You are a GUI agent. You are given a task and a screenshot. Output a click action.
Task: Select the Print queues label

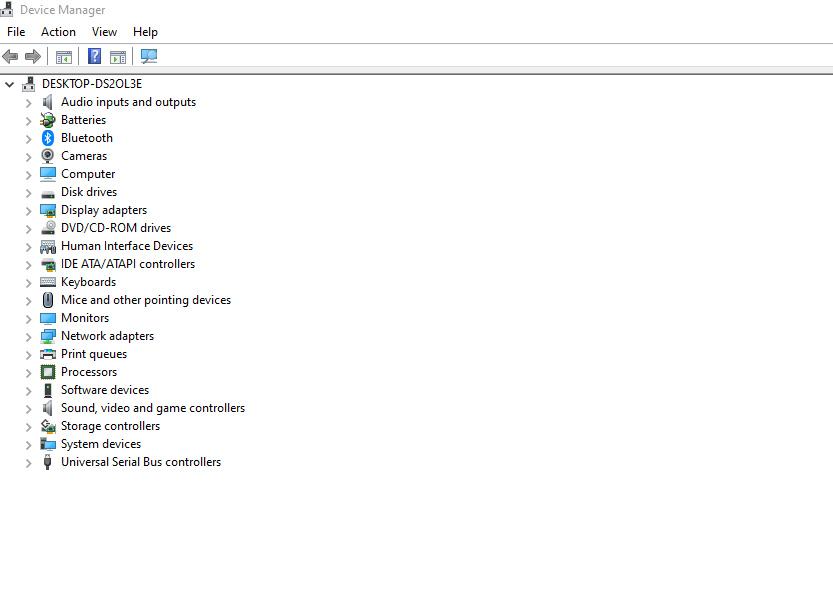[94, 354]
